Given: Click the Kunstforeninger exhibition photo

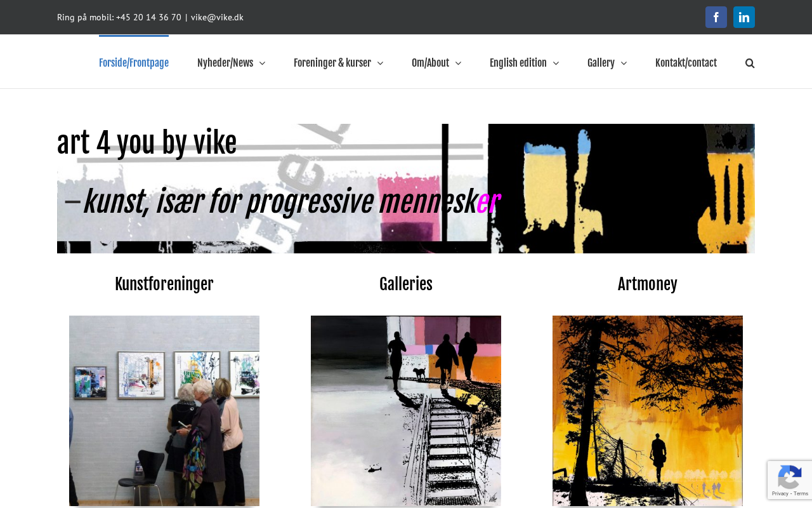Looking at the screenshot, I should coord(164,411).
